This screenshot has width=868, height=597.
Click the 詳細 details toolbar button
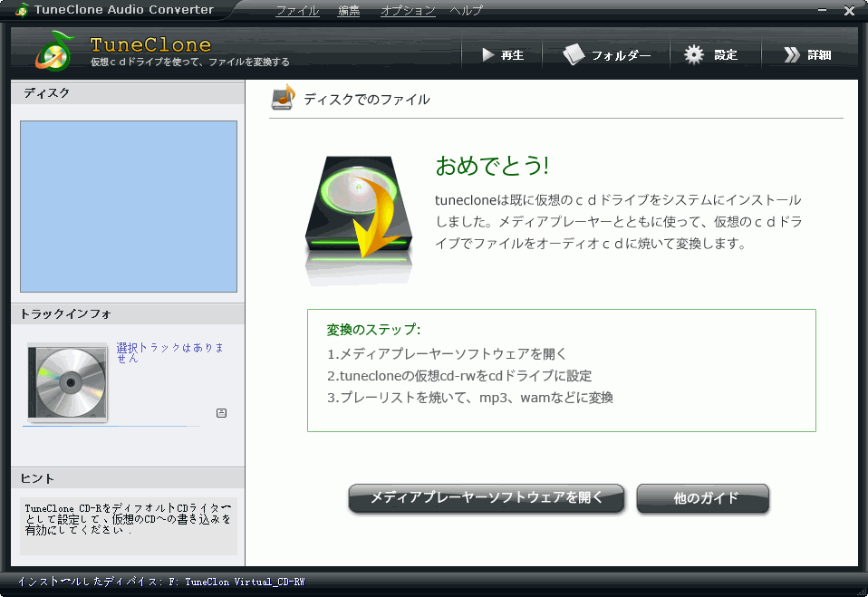coord(807,55)
